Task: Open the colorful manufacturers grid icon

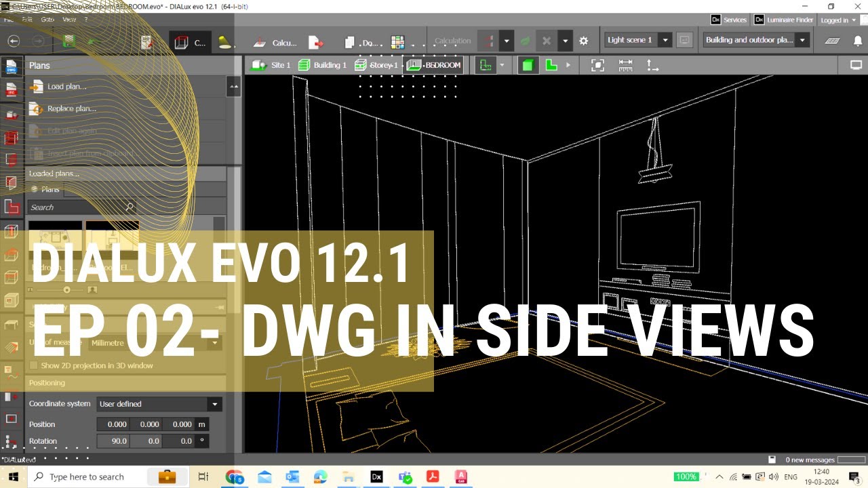Action: (397, 43)
